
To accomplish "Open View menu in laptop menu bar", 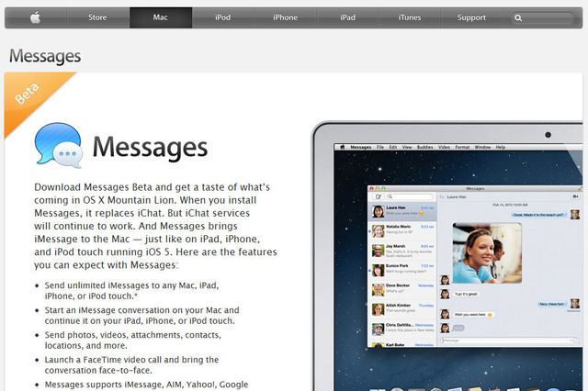I will pyautogui.click(x=407, y=147).
